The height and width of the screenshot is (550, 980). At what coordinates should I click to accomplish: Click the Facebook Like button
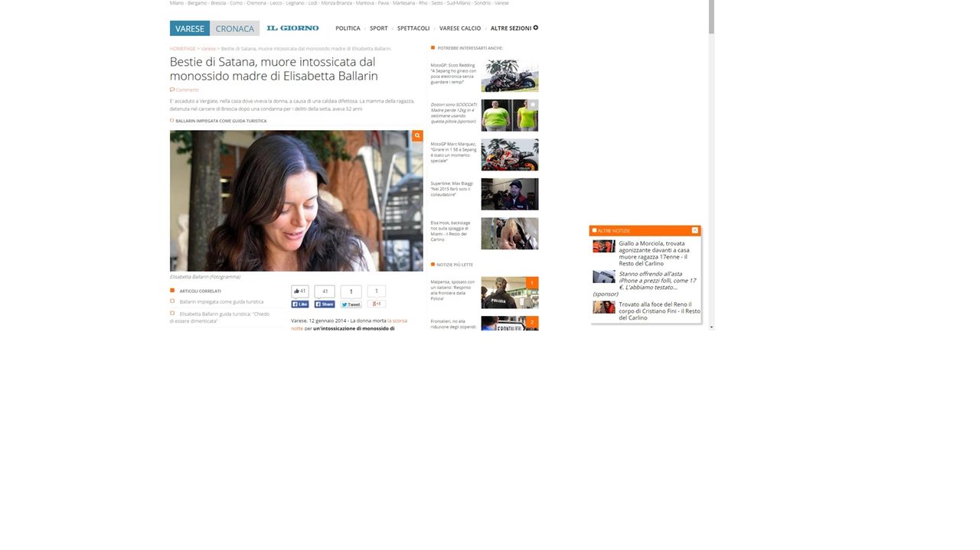[x=299, y=304]
